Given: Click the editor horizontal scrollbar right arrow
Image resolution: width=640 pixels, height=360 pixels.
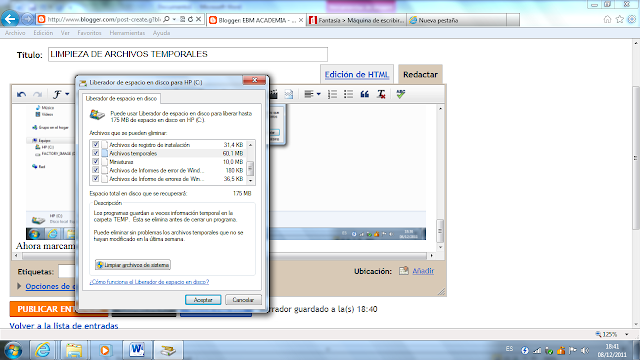Looking at the screenshot, I should coord(431,256).
